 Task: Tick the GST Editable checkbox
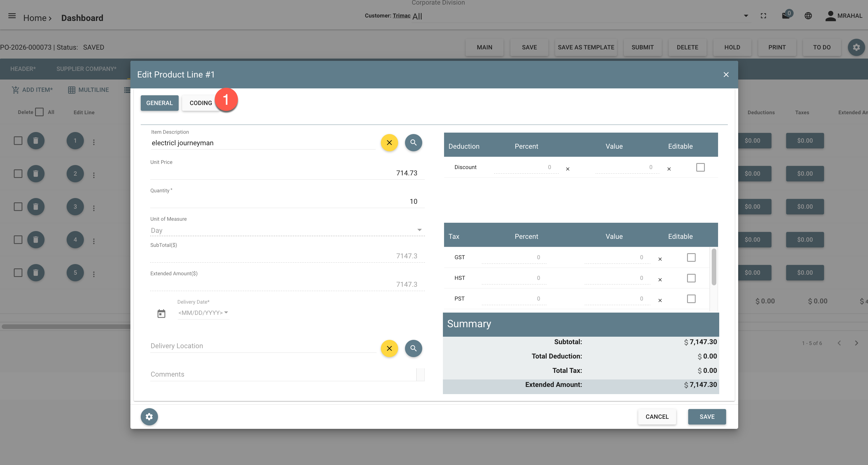pos(691,257)
